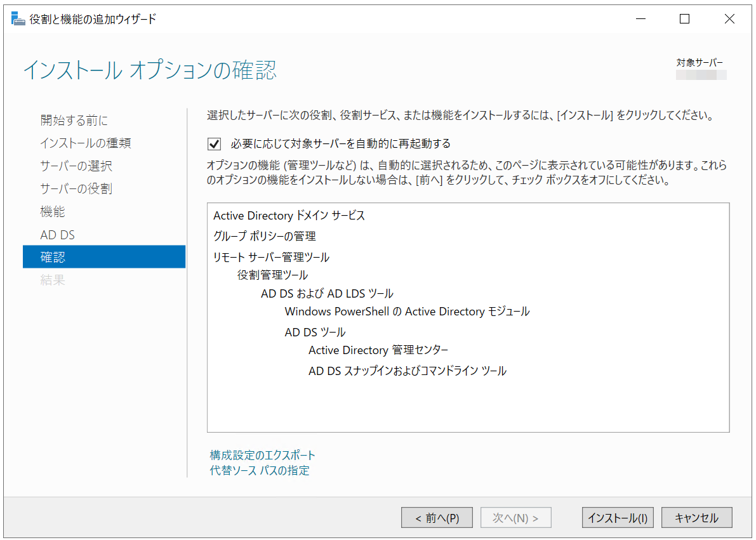Select サーバーの選択 step
756x540 pixels.
tap(76, 166)
